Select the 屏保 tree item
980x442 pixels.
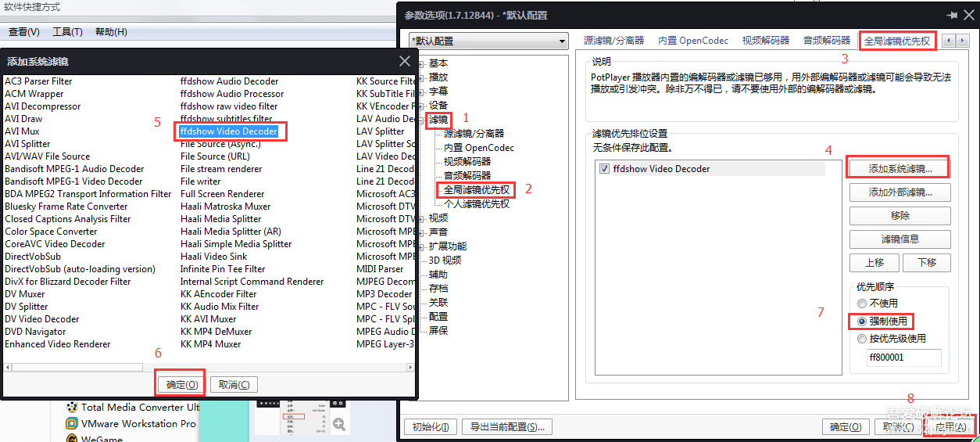coord(438,331)
